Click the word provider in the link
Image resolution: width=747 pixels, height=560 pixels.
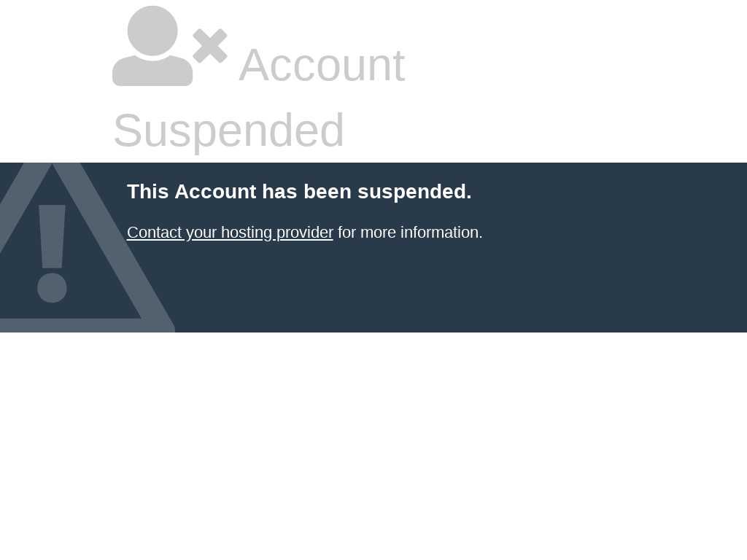(x=304, y=233)
